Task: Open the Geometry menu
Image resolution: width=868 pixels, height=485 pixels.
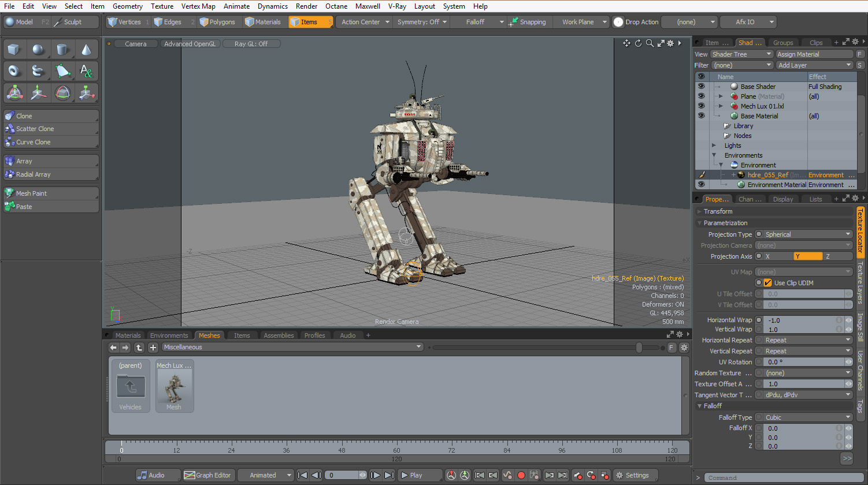Action: pos(128,6)
